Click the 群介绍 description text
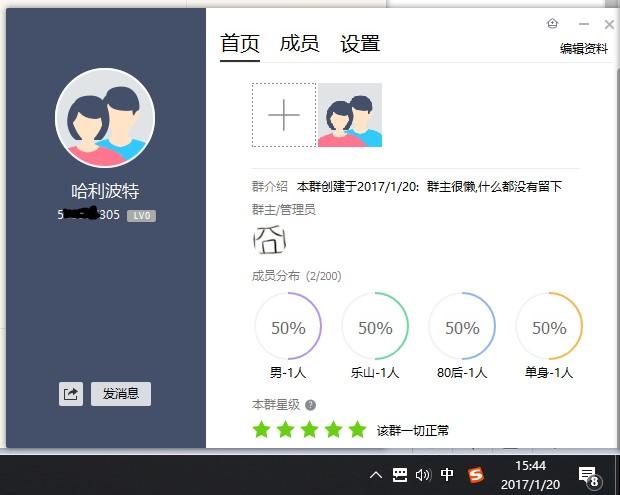 click(x=429, y=186)
